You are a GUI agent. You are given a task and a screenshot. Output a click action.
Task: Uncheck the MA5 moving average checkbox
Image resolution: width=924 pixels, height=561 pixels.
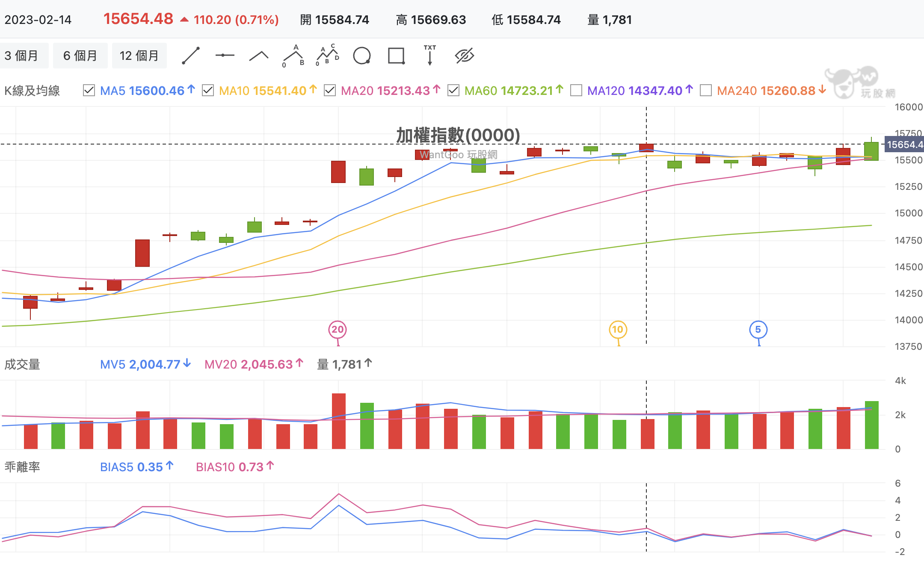point(89,91)
